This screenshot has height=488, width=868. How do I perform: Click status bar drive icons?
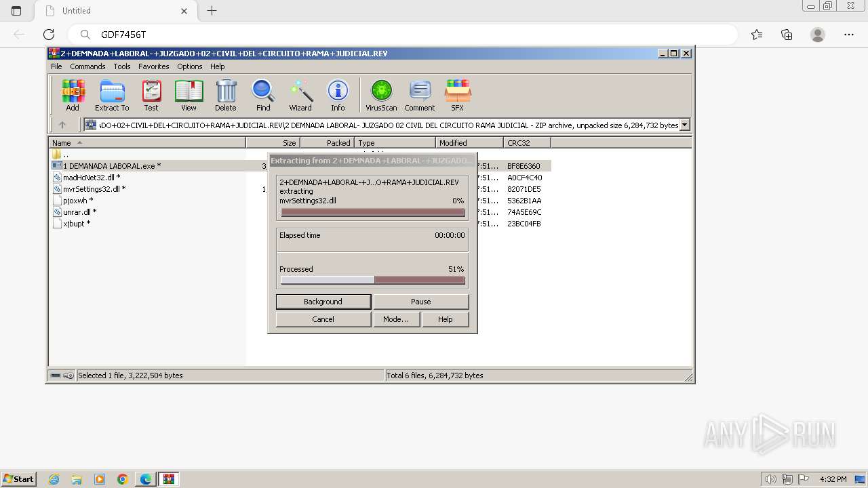(62, 375)
